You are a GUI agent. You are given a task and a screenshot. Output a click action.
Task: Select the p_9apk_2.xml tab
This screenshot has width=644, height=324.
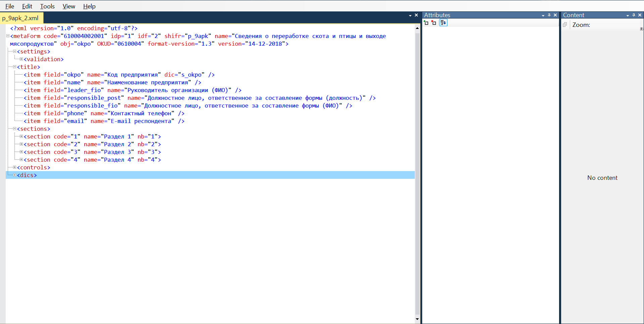click(20, 18)
